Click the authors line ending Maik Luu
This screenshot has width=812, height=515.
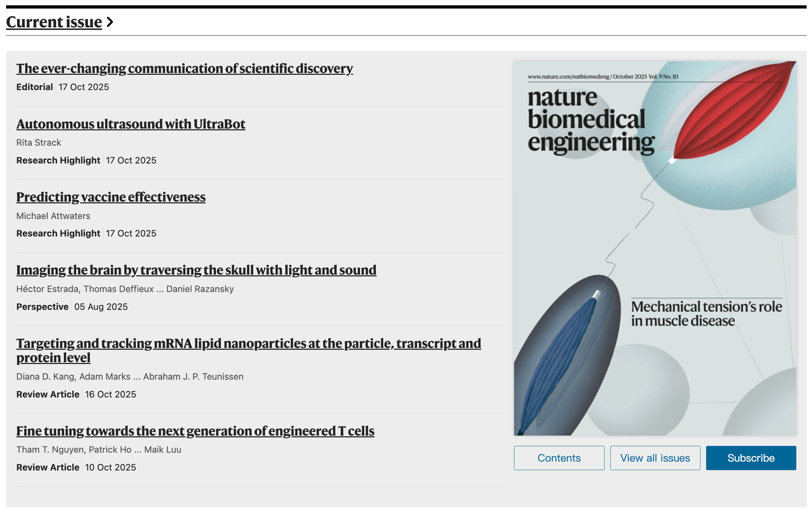98,449
